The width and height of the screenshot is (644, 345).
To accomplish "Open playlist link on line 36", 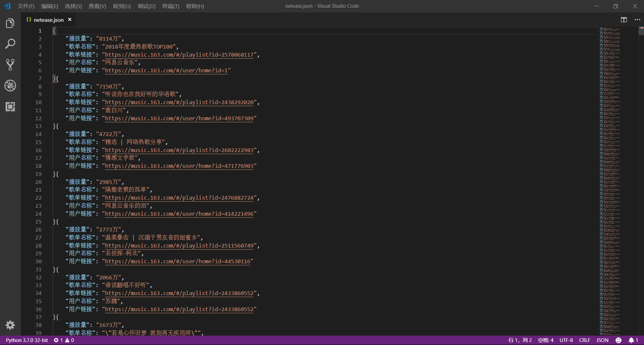I will pos(179,309).
